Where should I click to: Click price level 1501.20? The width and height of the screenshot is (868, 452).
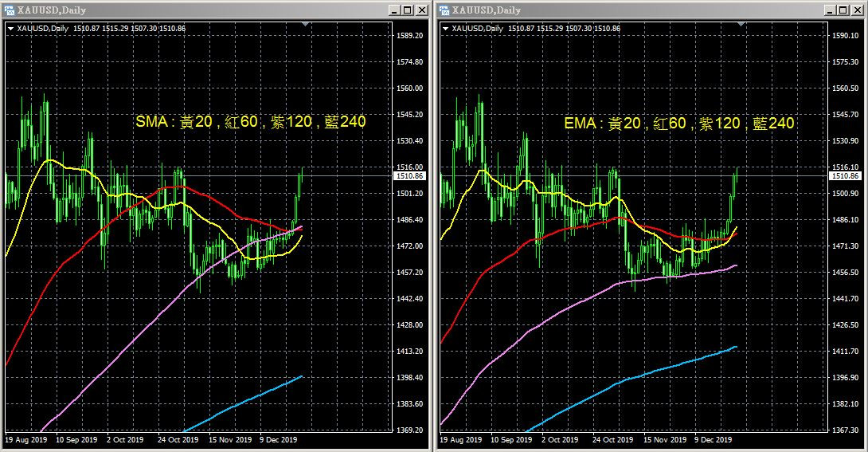[x=409, y=194]
